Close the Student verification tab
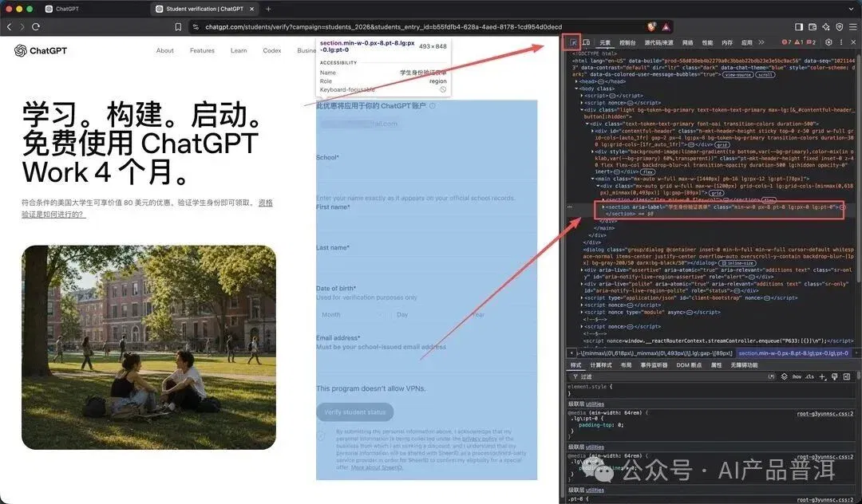This screenshot has width=862, height=504. [x=251, y=9]
